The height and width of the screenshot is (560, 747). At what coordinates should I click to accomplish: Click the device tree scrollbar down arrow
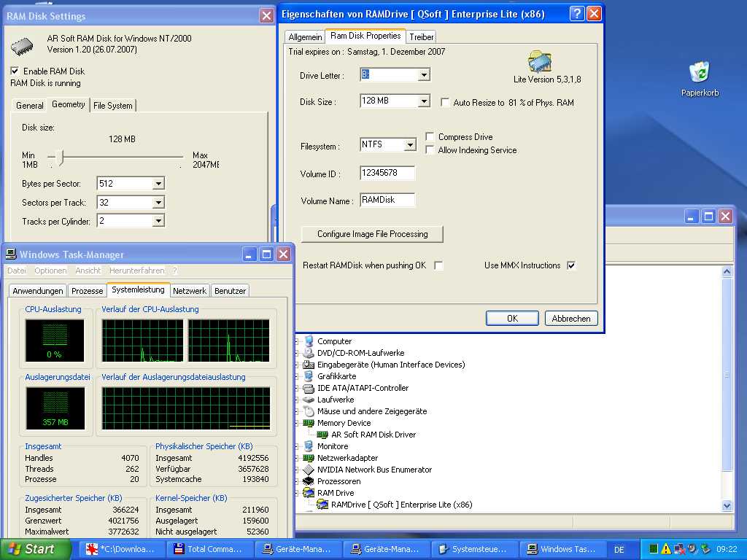(x=727, y=505)
